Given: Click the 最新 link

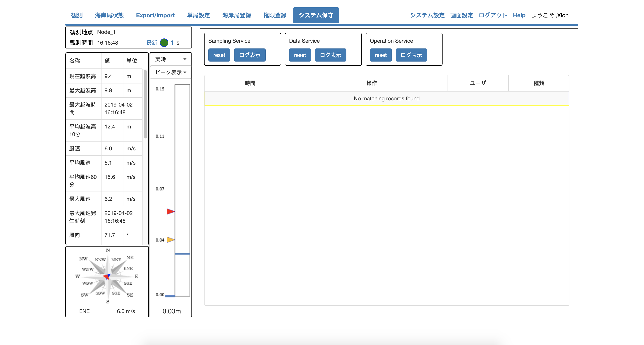Looking at the screenshot, I should [x=151, y=43].
